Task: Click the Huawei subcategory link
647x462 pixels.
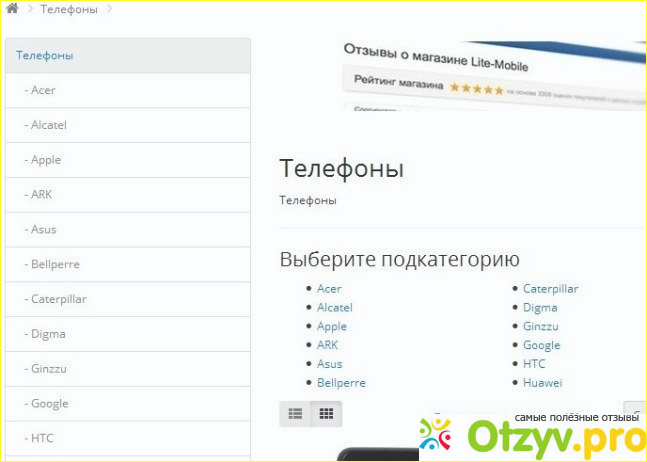Action: click(x=543, y=383)
